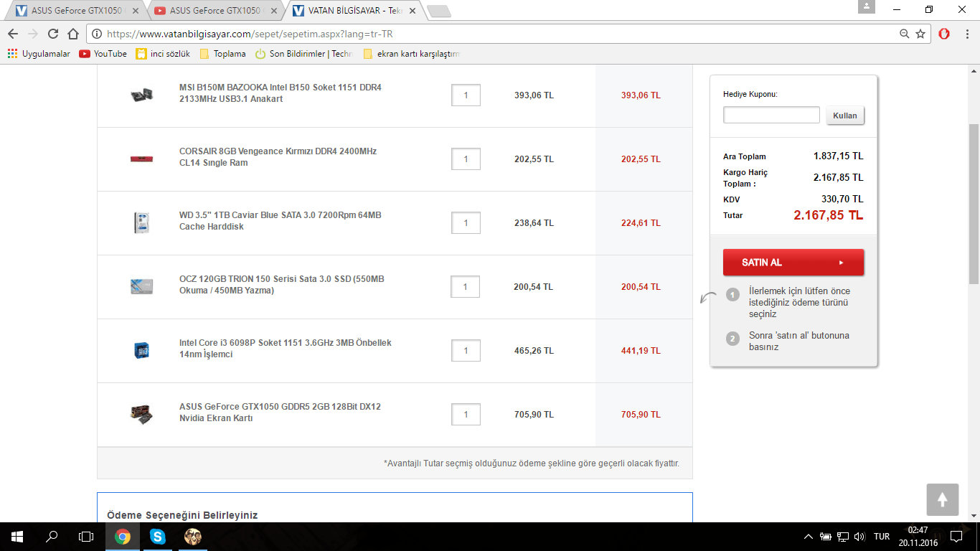
Task: Open the Action Center notifications icon
Action: pos(956,537)
